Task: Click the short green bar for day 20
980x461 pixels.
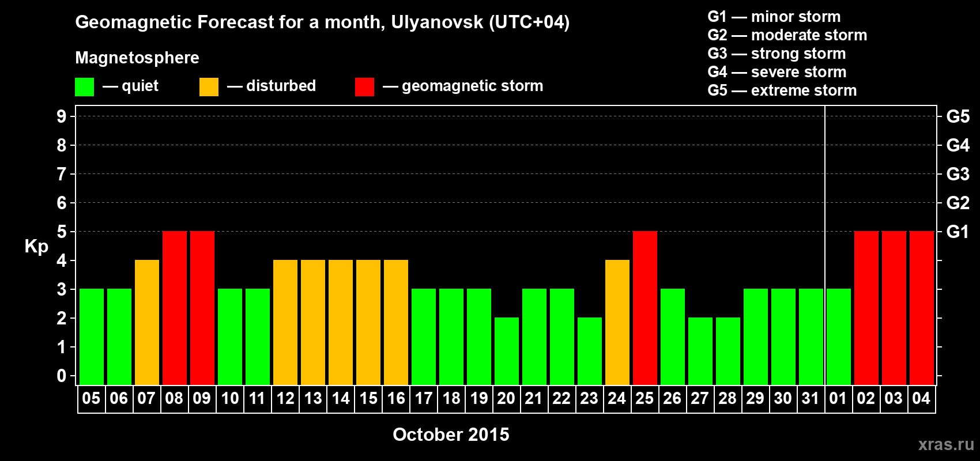Action: [x=507, y=351]
